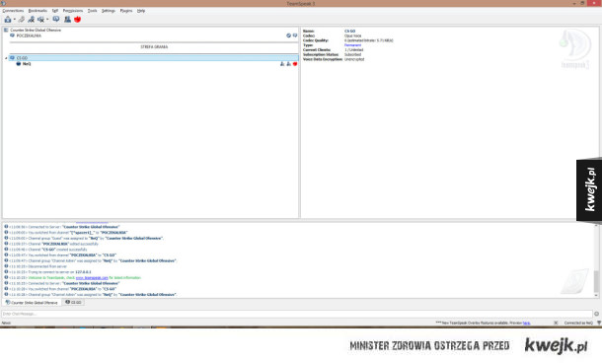Collapse the CS:GO channel tree arrow

6,58
